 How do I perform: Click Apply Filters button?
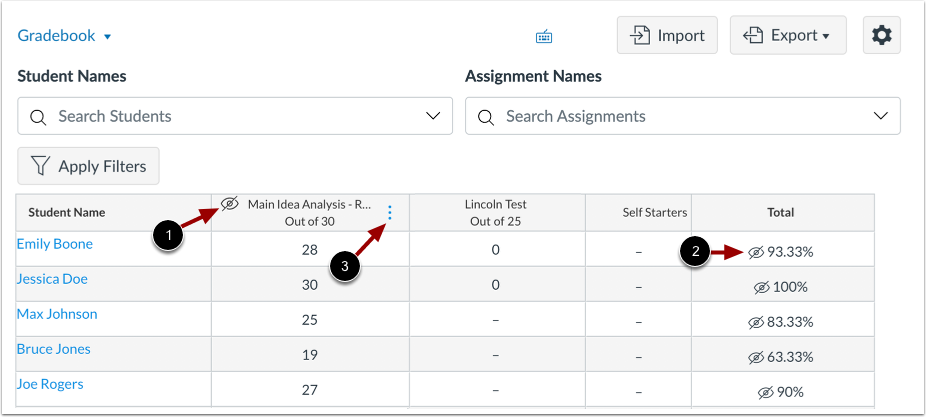pos(89,166)
